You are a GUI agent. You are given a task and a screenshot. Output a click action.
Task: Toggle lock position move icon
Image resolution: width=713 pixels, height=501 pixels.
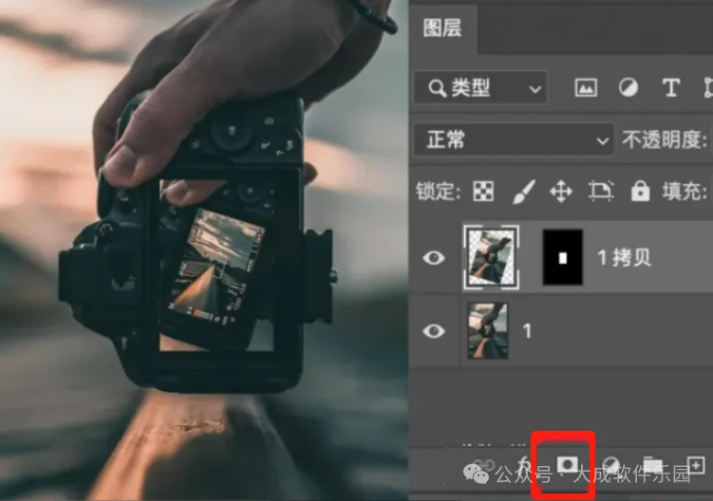(561, 190)
